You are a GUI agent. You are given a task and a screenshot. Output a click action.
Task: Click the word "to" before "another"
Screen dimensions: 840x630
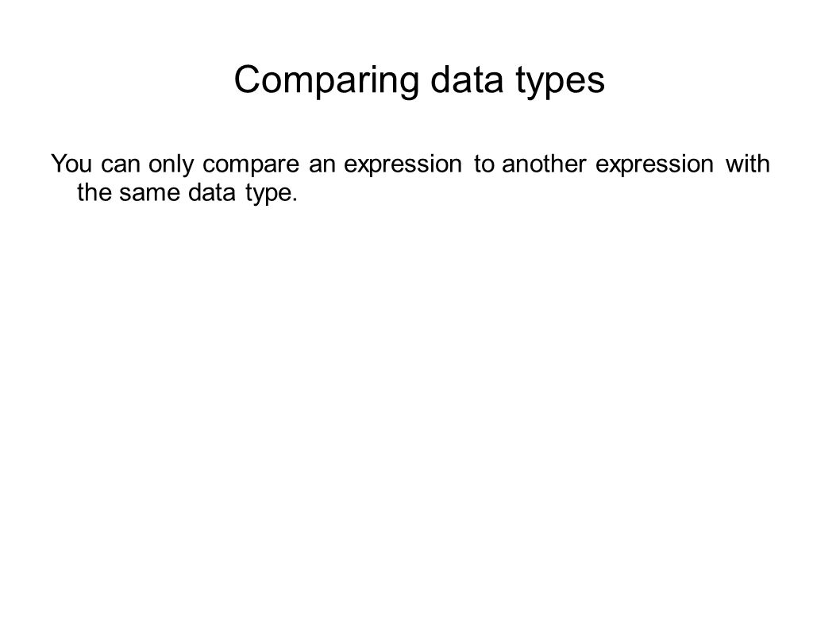(x=484, y=164)
